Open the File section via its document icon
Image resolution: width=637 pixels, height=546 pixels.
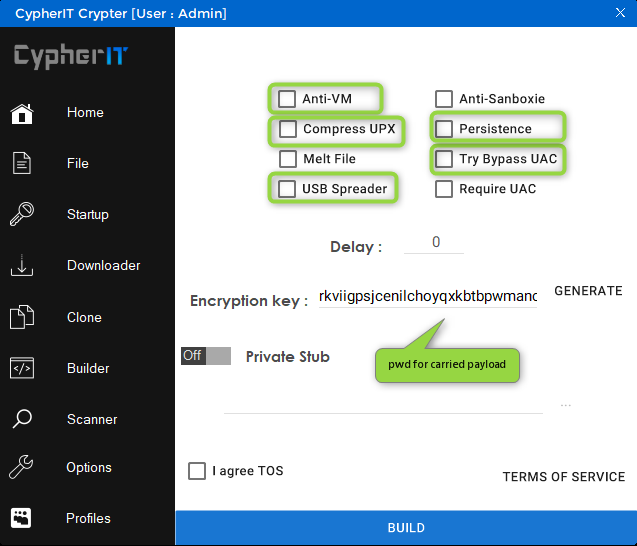(x=22, y=163)
